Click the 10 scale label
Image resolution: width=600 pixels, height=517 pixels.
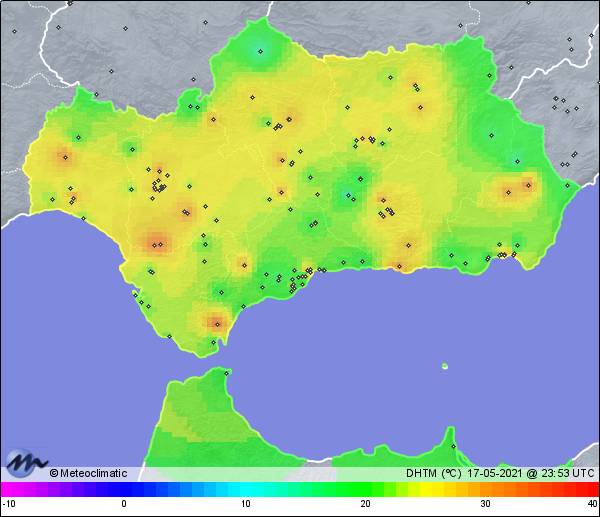[x=246, y=504]
